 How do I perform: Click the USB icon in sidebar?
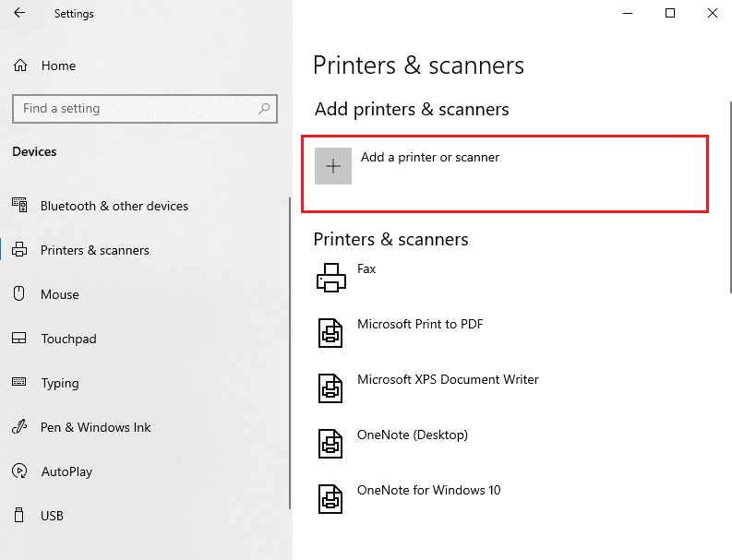[x=18, y=515]
